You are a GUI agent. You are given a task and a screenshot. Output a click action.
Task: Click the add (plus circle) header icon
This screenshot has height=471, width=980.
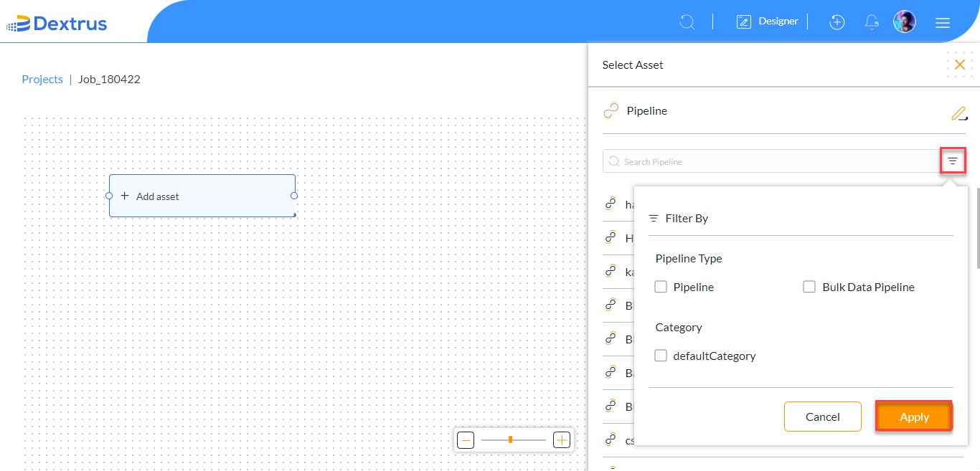pos(837,22)
